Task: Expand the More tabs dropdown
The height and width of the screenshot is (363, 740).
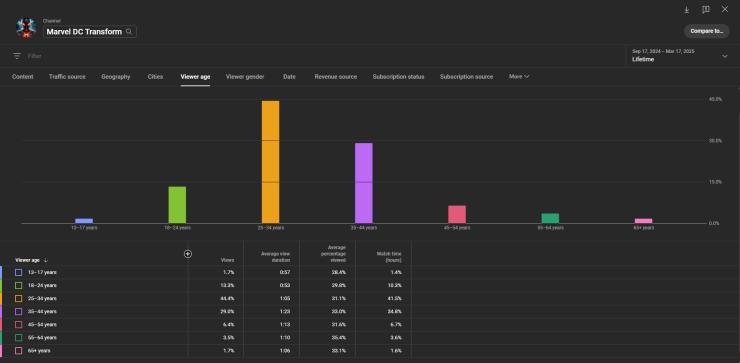Action: (519, 76)
